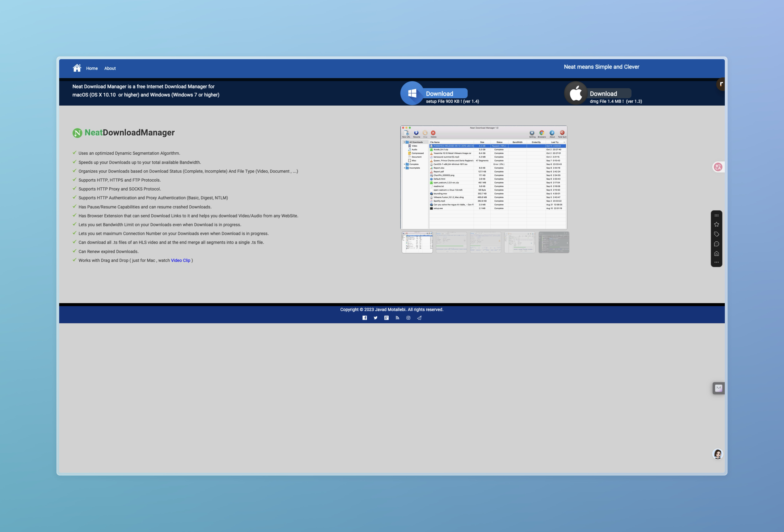
Task: Open the About page link
Action: click(x=110, y=68)
